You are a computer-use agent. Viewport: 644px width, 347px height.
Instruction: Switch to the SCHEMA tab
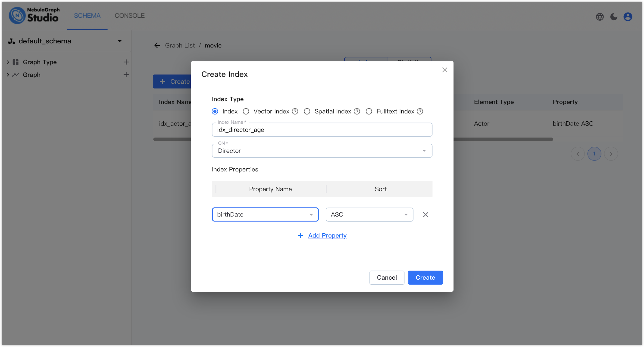87,16
